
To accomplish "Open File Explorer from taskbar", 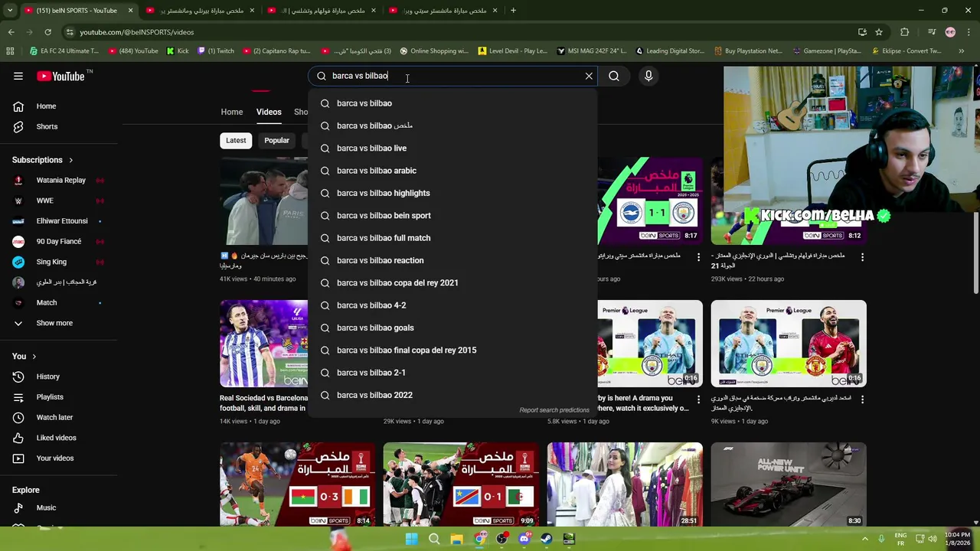I will coord(456,539).
